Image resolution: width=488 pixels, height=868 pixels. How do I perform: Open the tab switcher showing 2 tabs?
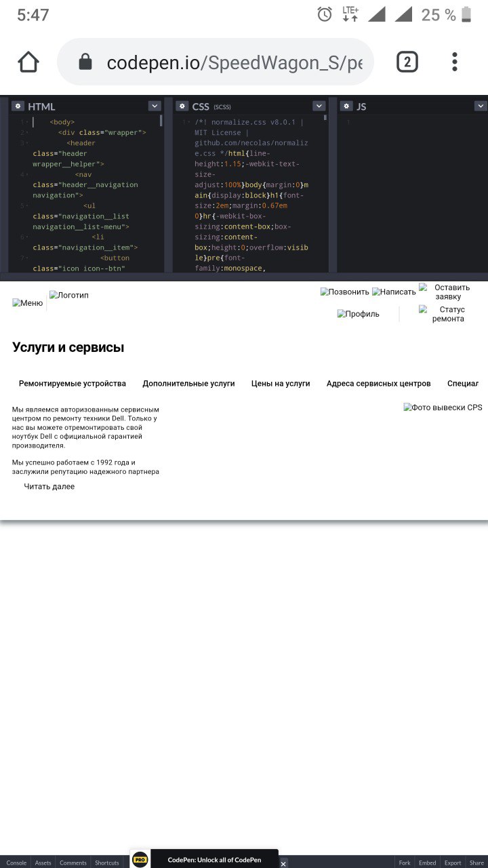pos(407,62)
